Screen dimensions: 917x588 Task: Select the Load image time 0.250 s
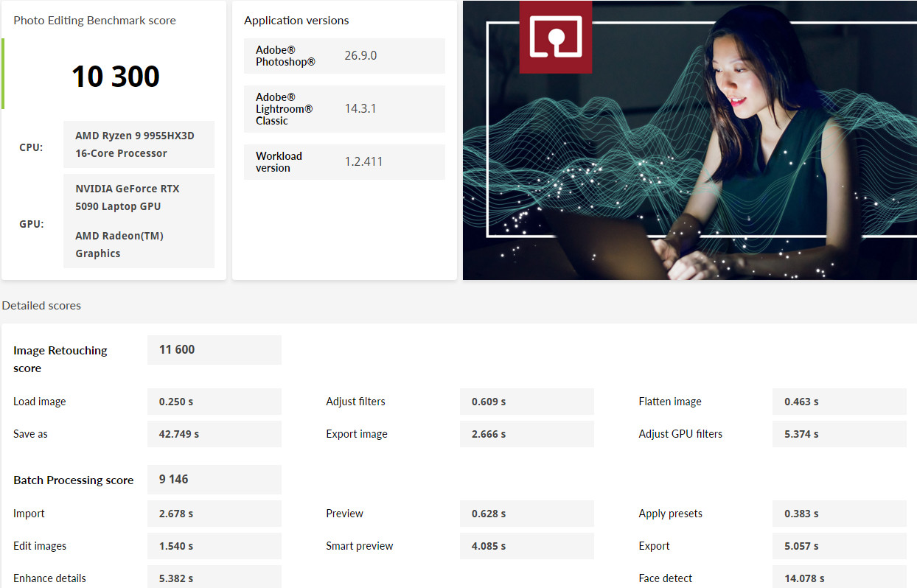[x=176, y=402]
